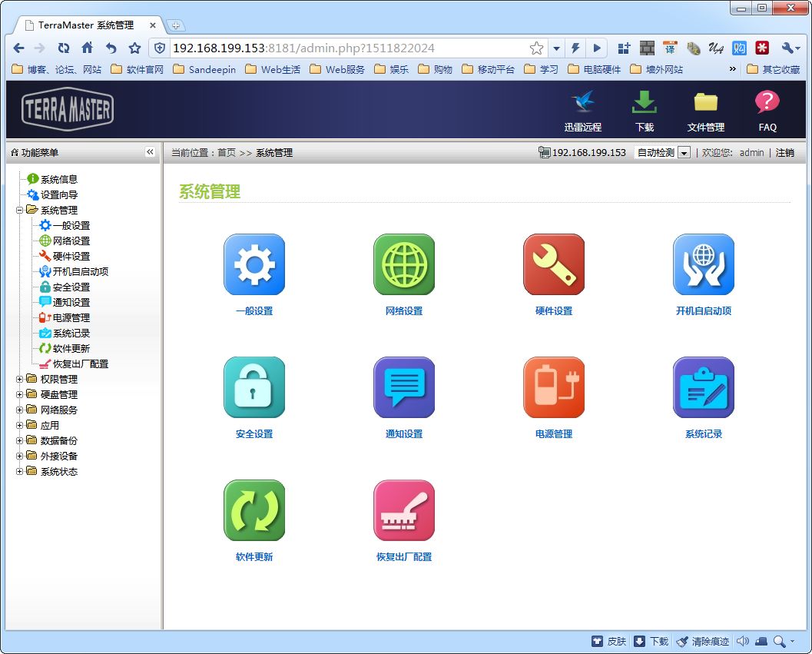Click the 注销 logout link
The width and height of the screenshot is (812, 654).
[x=784, y=153]
